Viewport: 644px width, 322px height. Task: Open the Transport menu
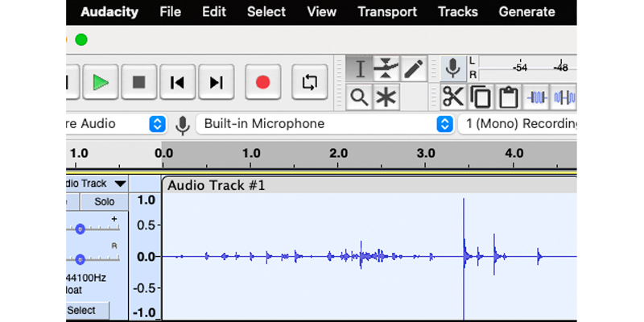click(x=387, y=12)
